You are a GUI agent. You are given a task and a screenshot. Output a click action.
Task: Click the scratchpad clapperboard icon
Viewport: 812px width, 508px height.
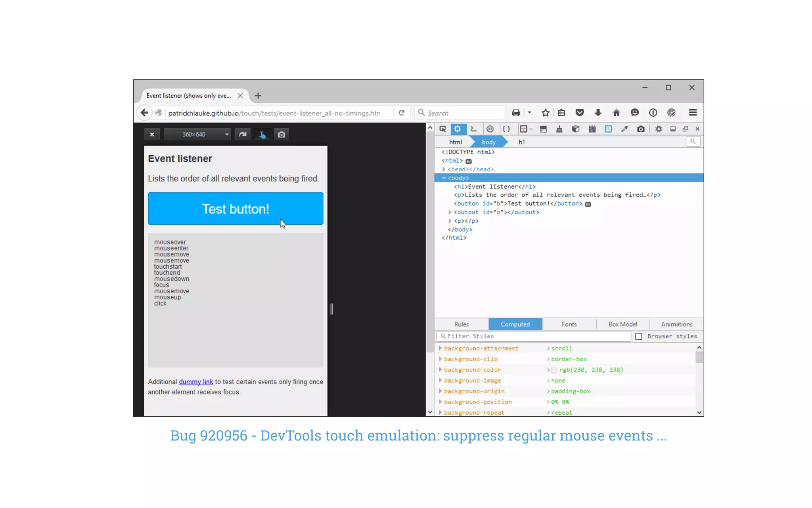(592, 129)
